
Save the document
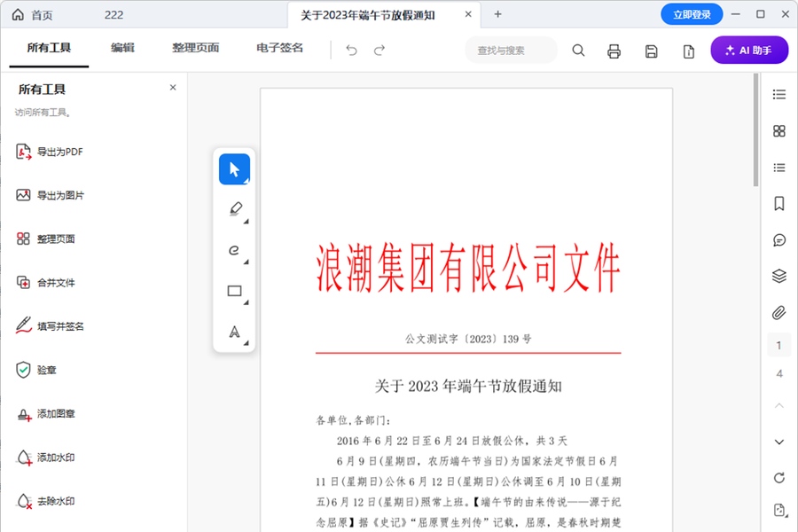point(651,51)
